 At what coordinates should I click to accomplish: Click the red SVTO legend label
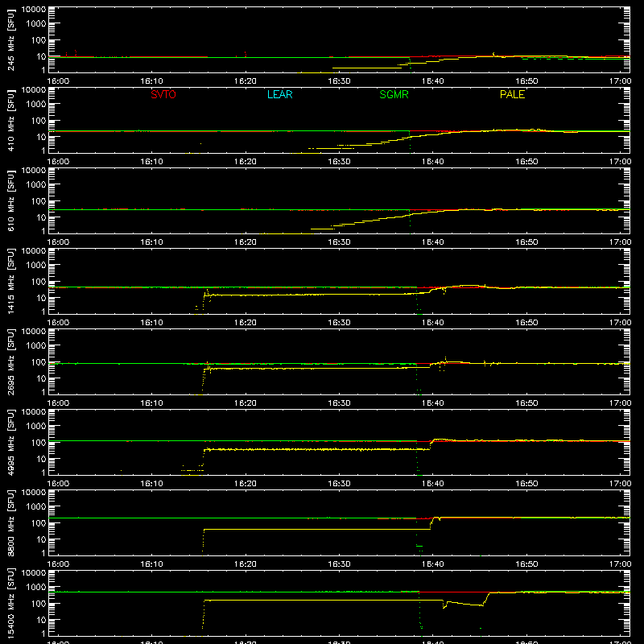(x=163, y=94)
